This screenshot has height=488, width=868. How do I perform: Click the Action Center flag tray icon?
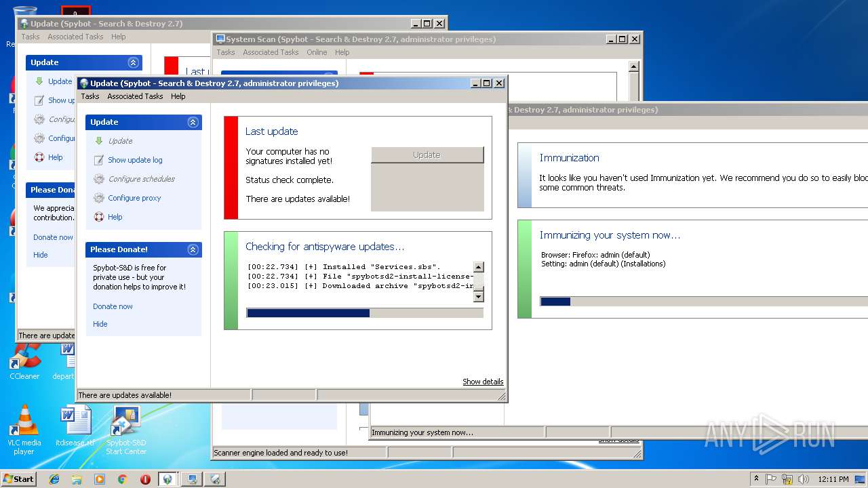pyautogui.click(x=771, y=479)
